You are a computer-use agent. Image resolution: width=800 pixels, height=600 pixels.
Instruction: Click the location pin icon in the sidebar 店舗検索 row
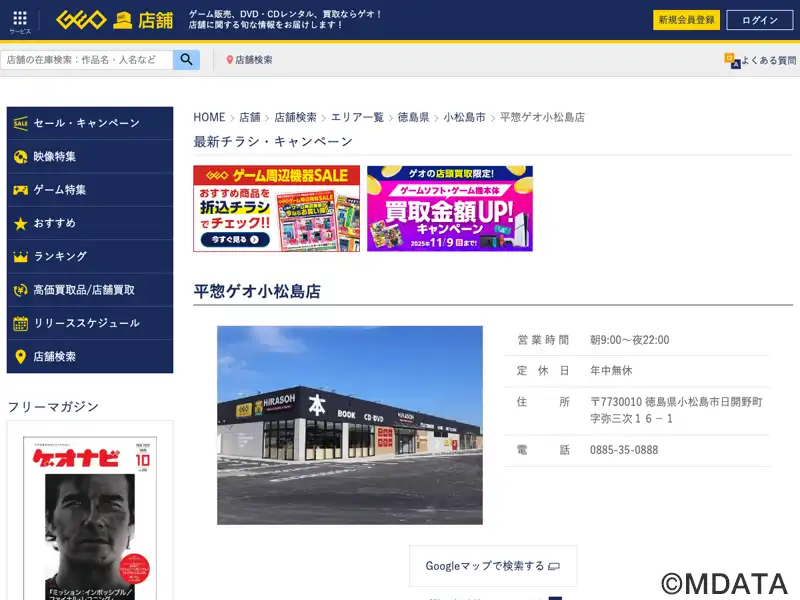20,357
